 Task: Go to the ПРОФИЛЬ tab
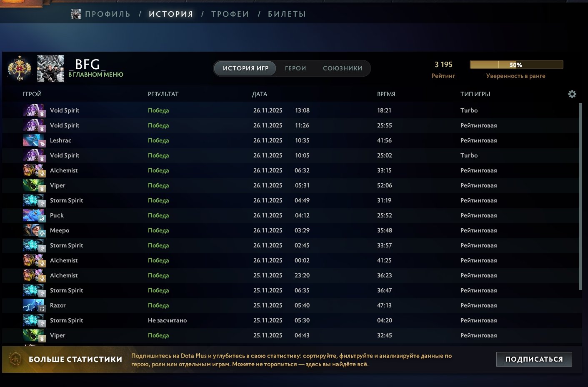[x=108, y=14]
